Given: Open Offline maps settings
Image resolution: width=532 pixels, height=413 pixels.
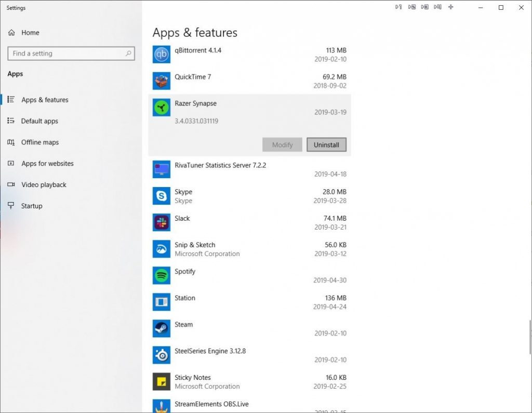Looking at the screenshot, I should (x=40, y=142).
